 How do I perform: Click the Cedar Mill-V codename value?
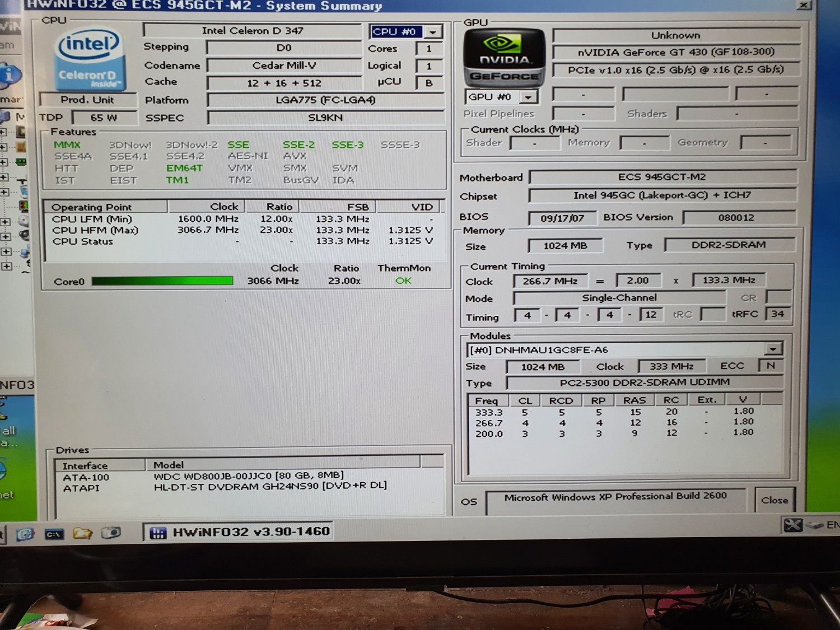[284, 66]
